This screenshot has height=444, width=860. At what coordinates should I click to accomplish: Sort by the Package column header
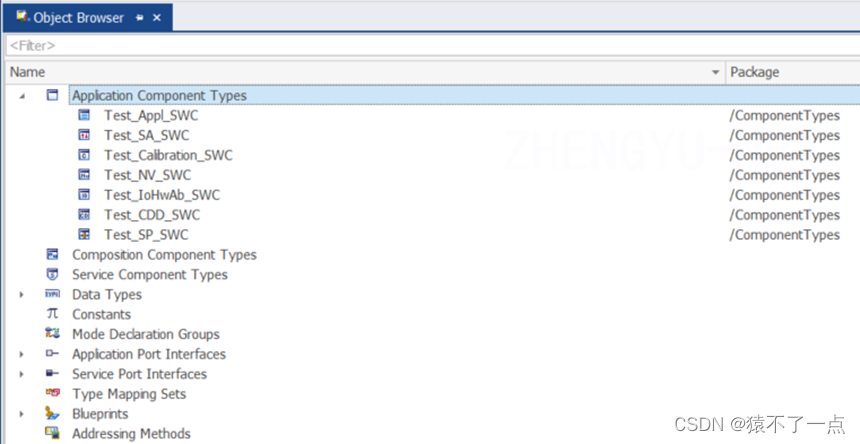793,72
